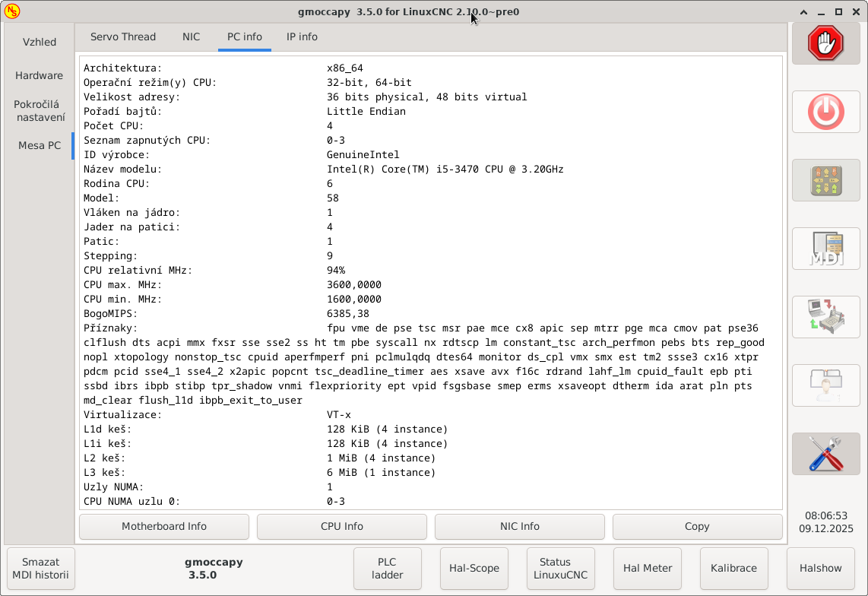This screenshot has width=868, height=596.
Task: Switch to manual jog mode icon
Action: (825, 180)
